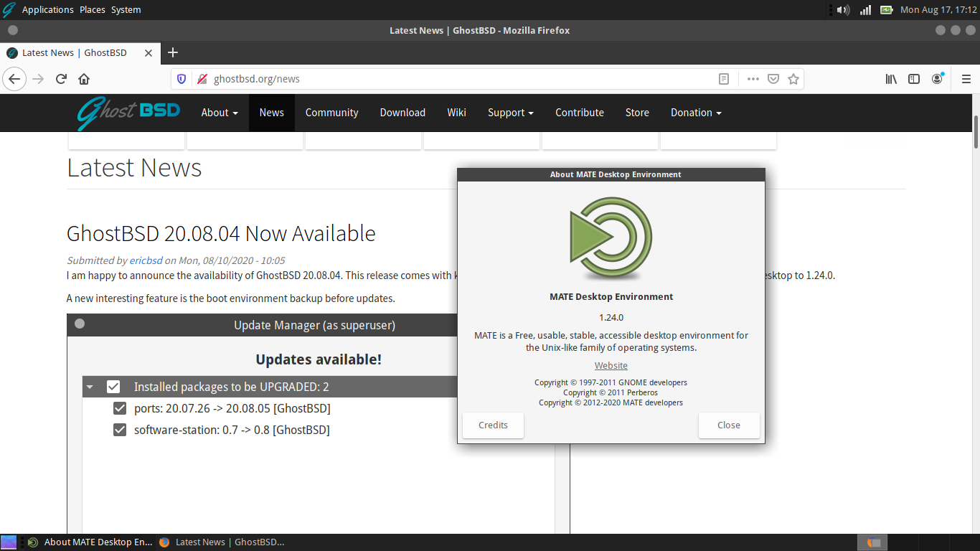Bookmark this page with star icon
The image size is (980, 551).
(793, 79)
